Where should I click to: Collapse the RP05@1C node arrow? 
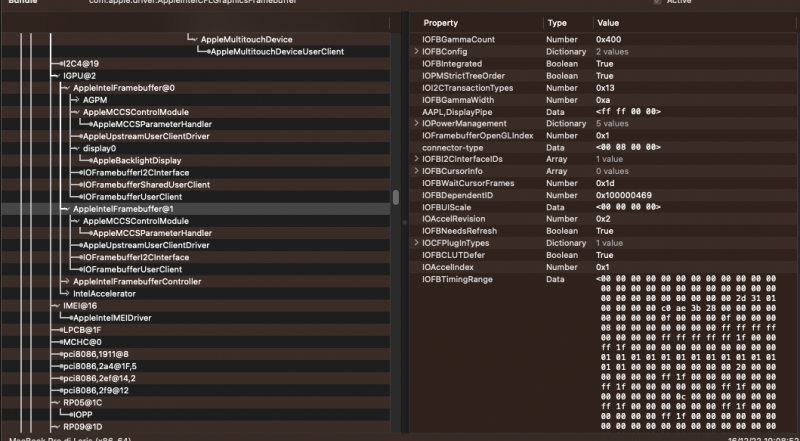(x=56, y=403)
